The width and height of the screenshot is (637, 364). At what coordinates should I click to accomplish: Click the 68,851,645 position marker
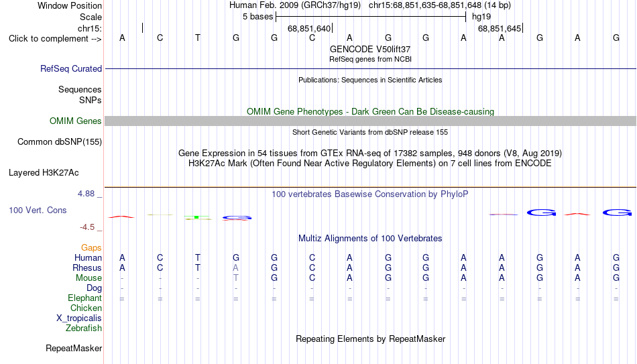click(x=500, y=28)
